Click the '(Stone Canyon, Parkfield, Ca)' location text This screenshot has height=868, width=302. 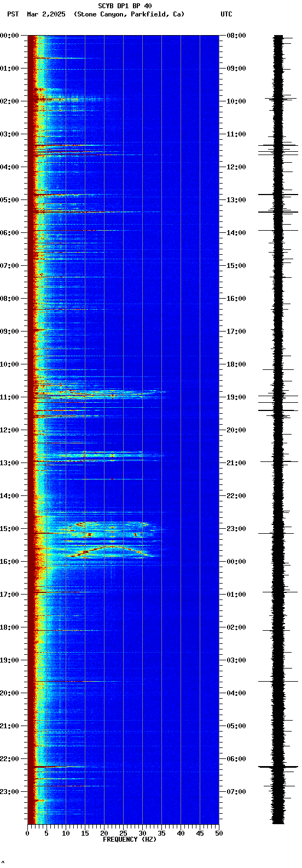pyautogui.click(x=129, y=14)
